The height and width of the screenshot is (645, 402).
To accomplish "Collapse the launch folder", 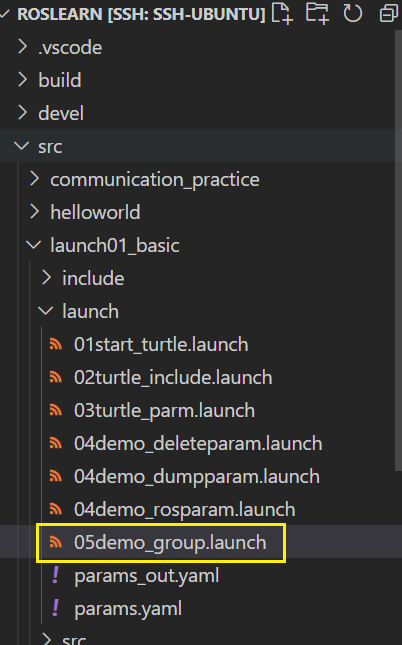I will click(45, 311).
